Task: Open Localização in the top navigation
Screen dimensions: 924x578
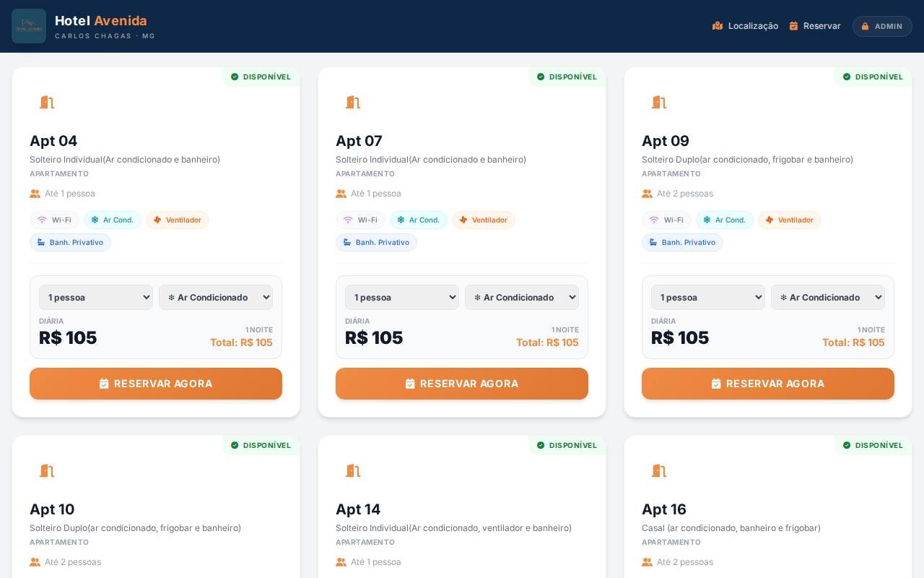Action: [745, 26]
